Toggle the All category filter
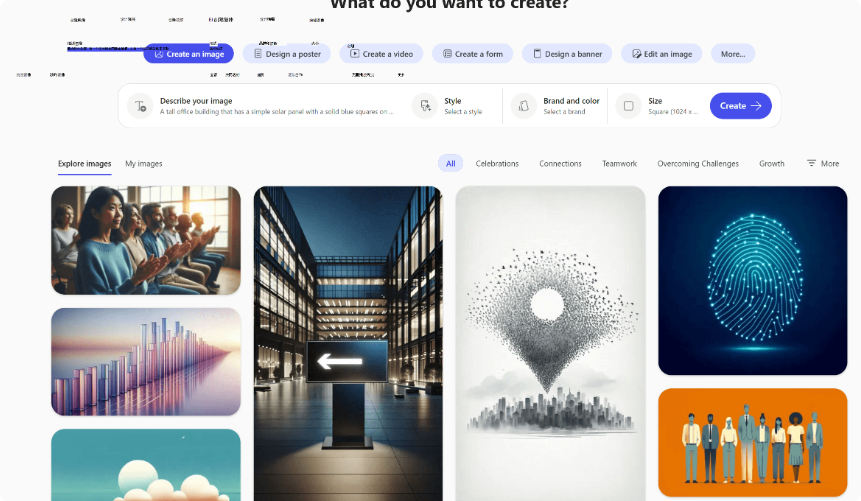 pyautogui.click(x=450, y=163)
